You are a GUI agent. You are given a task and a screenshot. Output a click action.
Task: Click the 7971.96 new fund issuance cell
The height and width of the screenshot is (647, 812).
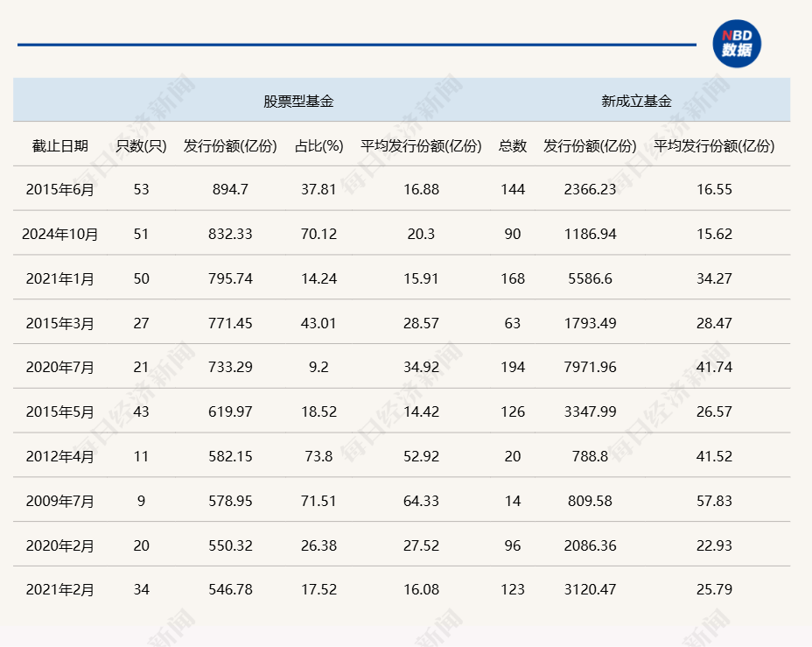point(591,367)
